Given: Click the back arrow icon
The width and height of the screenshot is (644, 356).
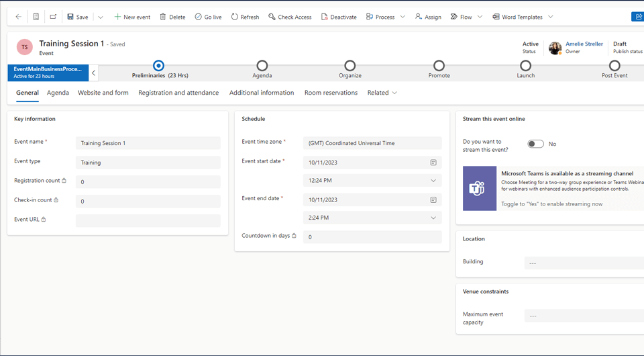Looking at the screenshot, I should (x=18, y=17).
